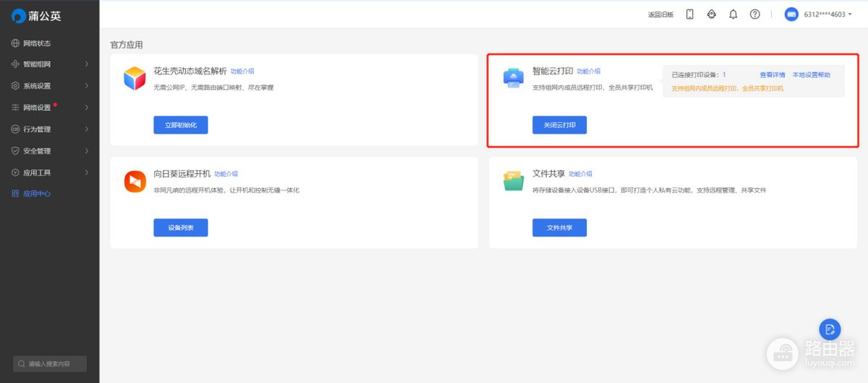Image resolution: width=868 pixels, height=383 pixels.
Task: Click the 文件共享 folder icon
Action: pos(514,181)
